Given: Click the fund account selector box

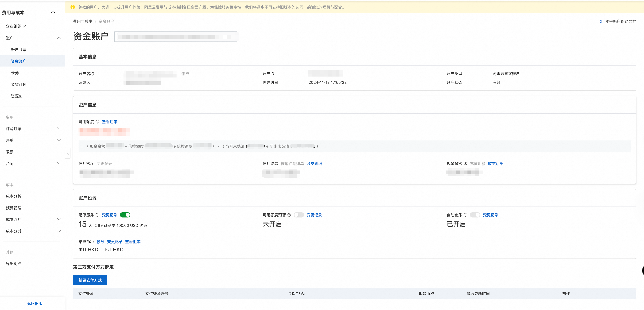Looking at the screenshot, I should (x=176, y=37).
